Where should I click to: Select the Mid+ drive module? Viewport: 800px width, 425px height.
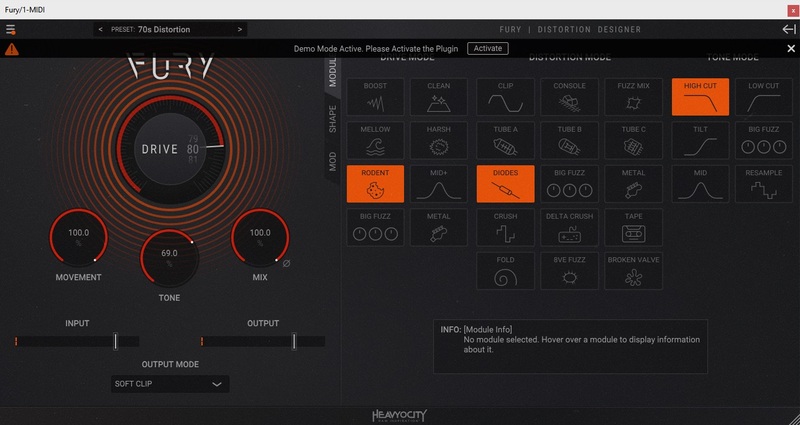tap(439, 184)
